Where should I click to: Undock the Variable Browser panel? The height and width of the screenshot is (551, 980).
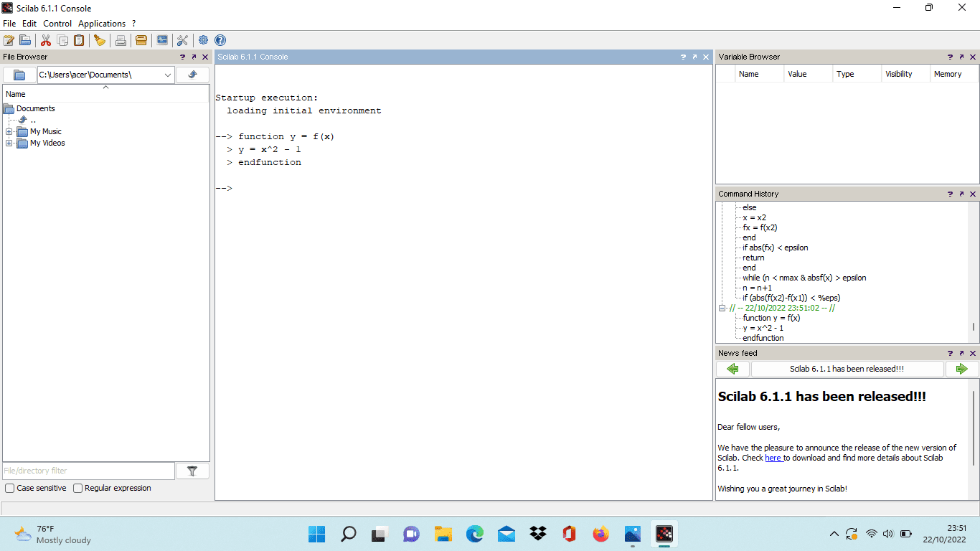pos(961,57)
